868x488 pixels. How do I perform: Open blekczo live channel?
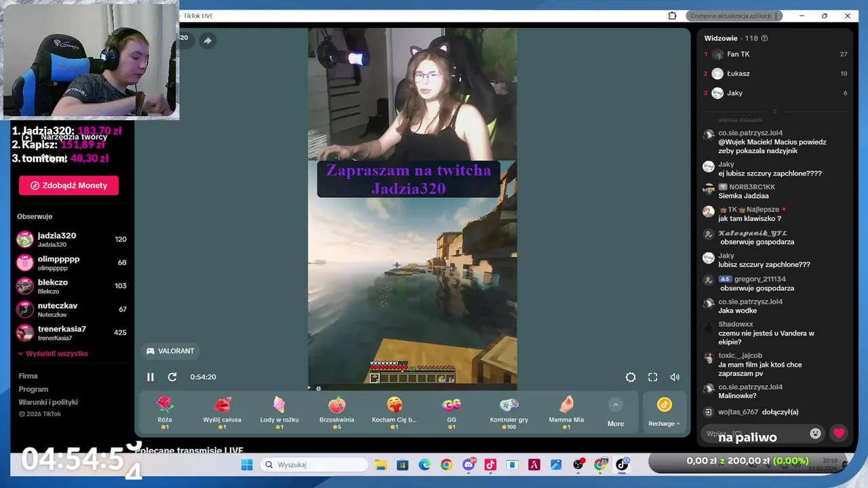click(x=72, y=285)
